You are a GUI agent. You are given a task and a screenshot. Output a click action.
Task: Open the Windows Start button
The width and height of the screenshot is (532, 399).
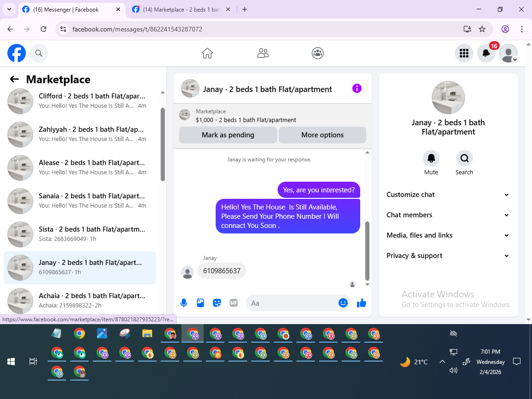(x=11, y=362)
